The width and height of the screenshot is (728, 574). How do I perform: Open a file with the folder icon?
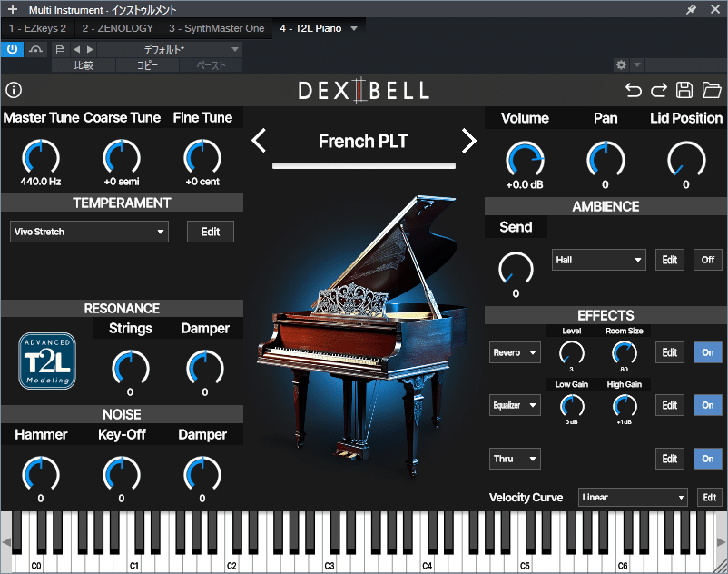click(x=712, y=90)
